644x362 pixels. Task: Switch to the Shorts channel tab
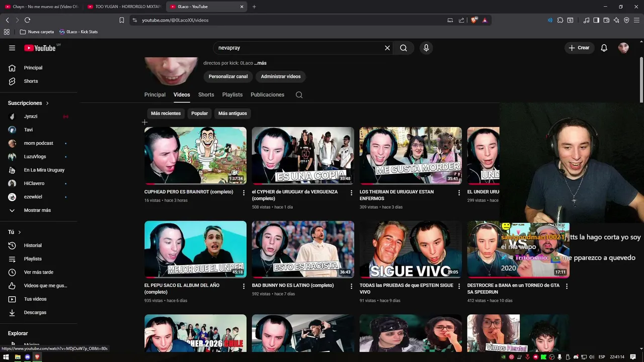tap(206, 95)
